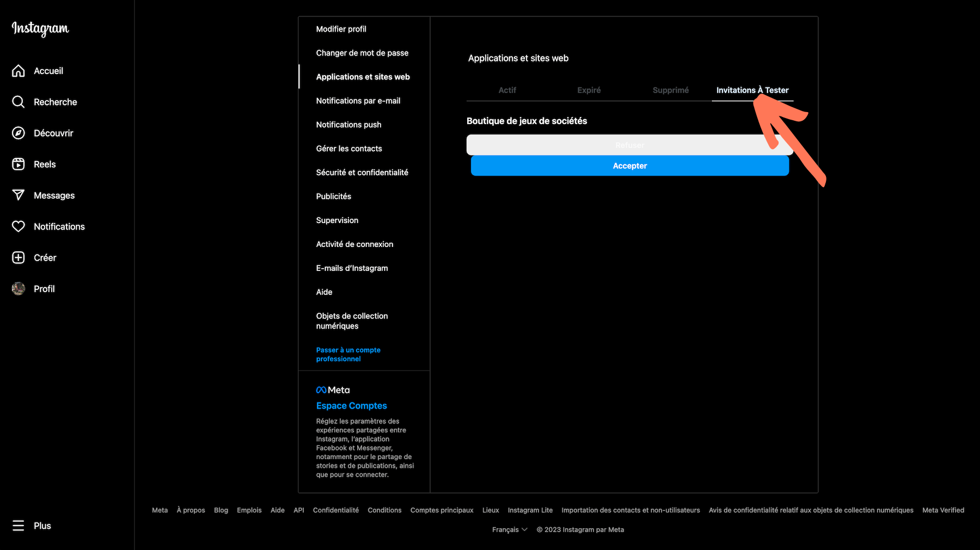
Task: Open the Conditions footer link
Action: pos(384,510)
